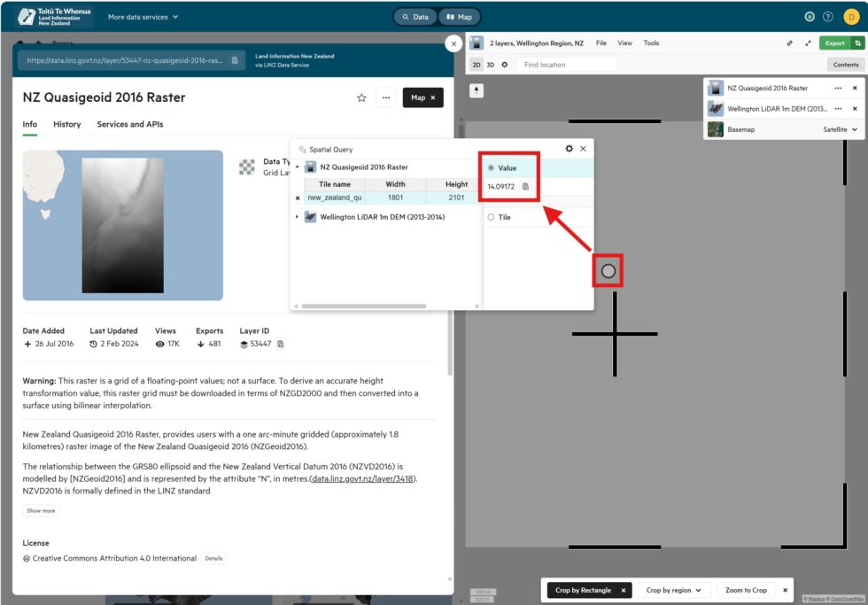Click the Tile name column header

(x=335, y=184)
